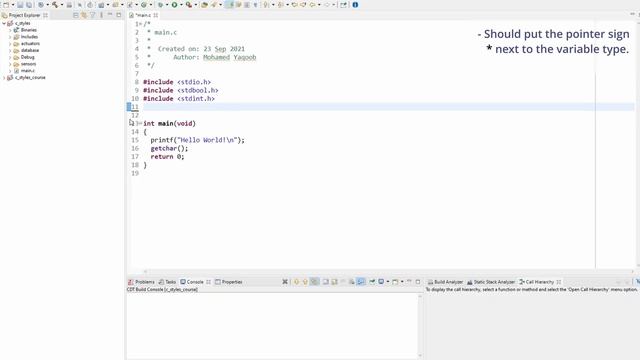The image size is (640, 360).
Task: Click the Filter icon in Project Explorer
Action: [x=92, y=15]
